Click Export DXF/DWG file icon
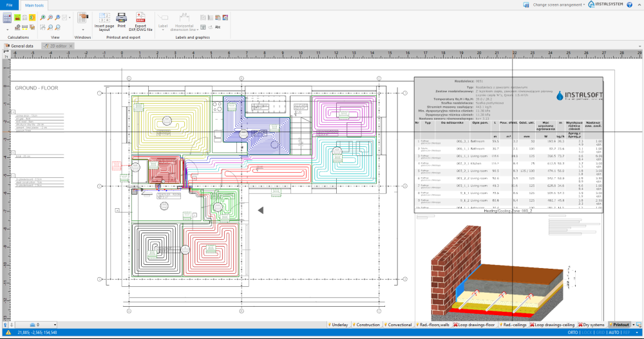This screenshot has height=339, width=644. point(140,19)
